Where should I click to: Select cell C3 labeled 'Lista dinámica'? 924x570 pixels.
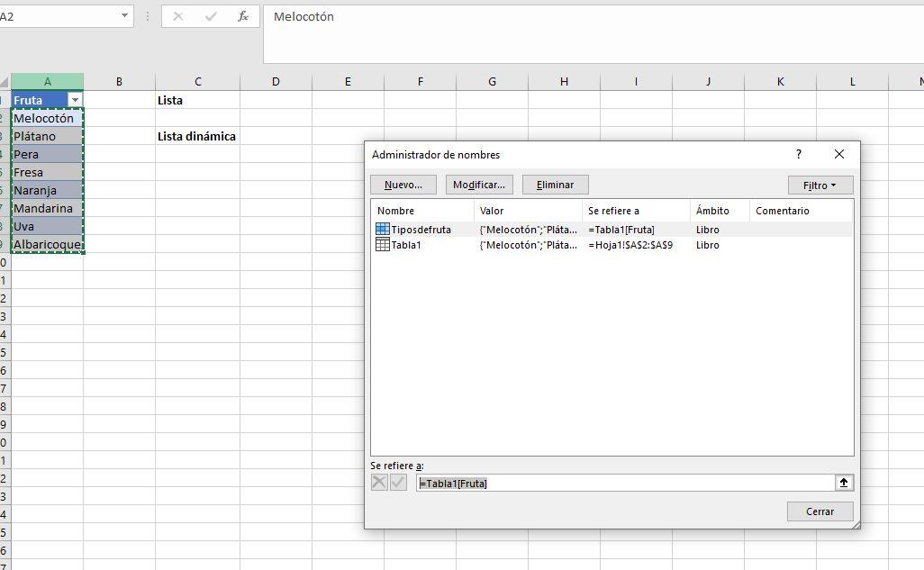tap(198, 136)
